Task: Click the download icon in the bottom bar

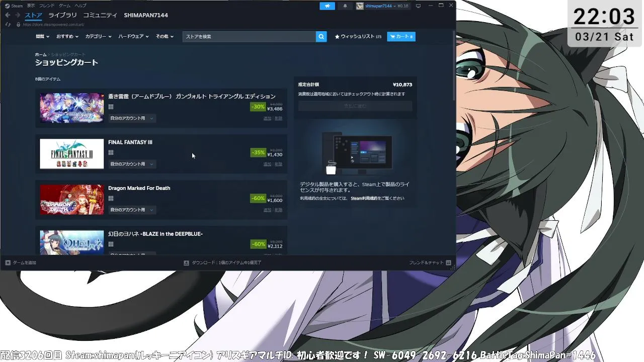Action: [186, 262]
